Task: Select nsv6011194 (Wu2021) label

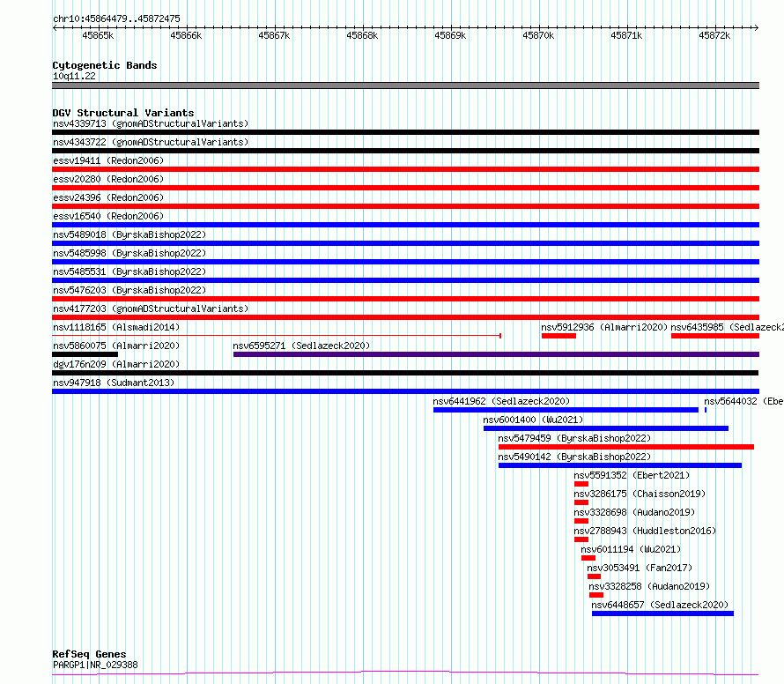Action: [x=631, y=549]
